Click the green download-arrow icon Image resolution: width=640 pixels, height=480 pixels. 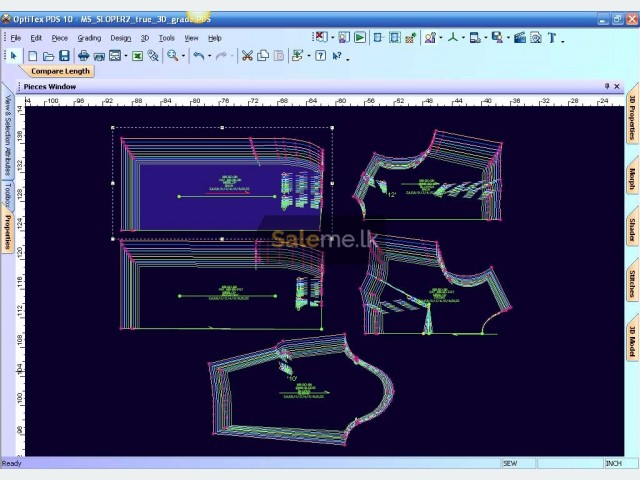pyautogui.click(x=298, y=56)
